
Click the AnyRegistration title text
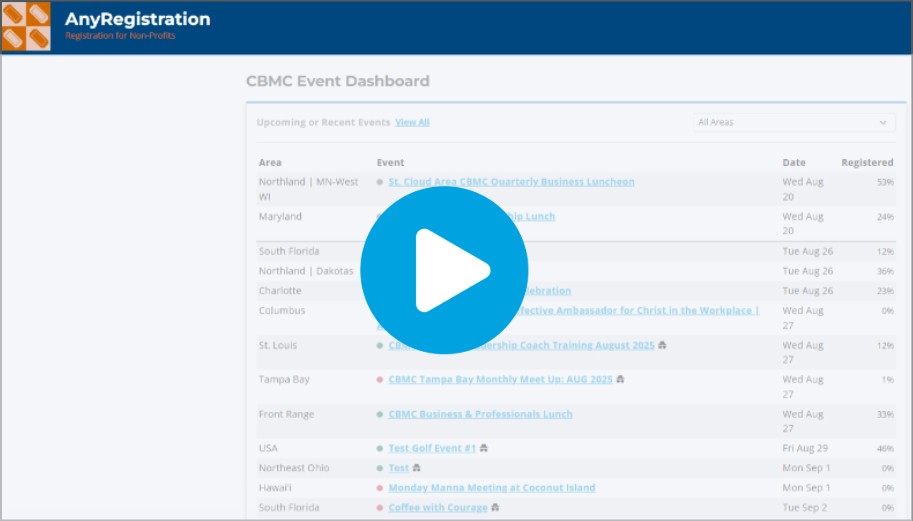137,19
